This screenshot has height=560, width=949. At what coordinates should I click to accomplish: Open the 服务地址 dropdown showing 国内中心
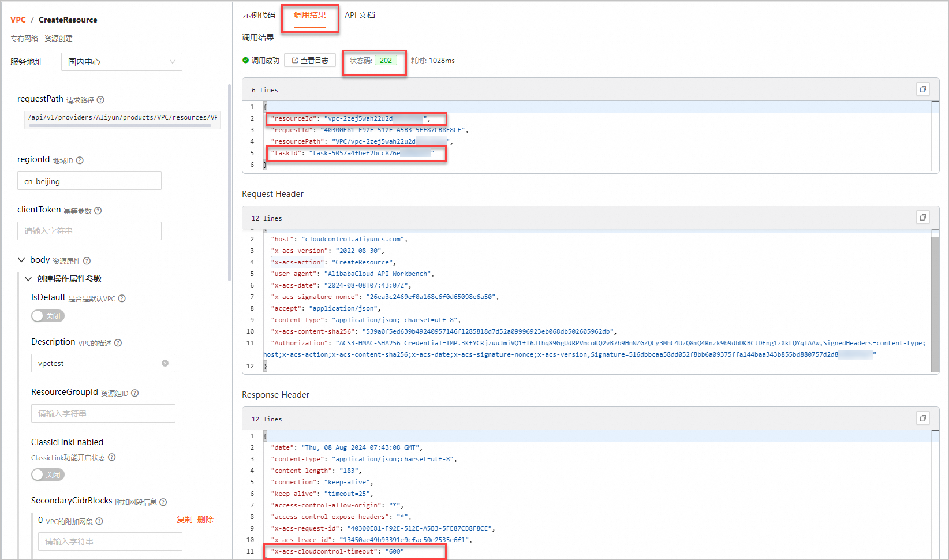(122, 62)
